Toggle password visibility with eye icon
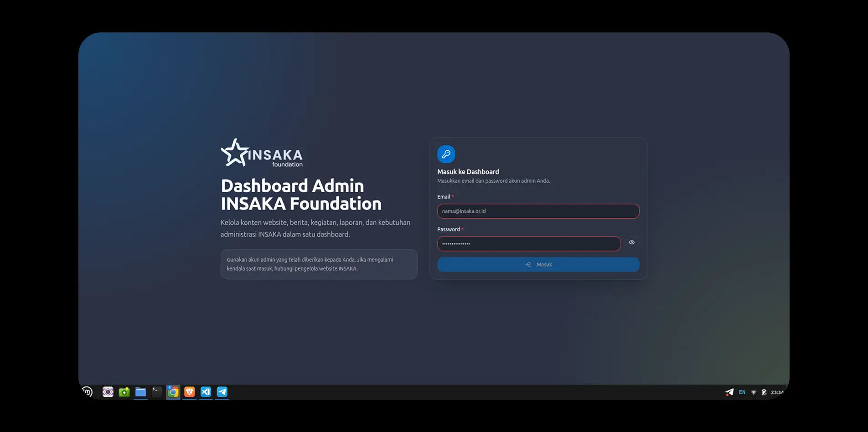 pyautogui.click(x=631, y=242)
